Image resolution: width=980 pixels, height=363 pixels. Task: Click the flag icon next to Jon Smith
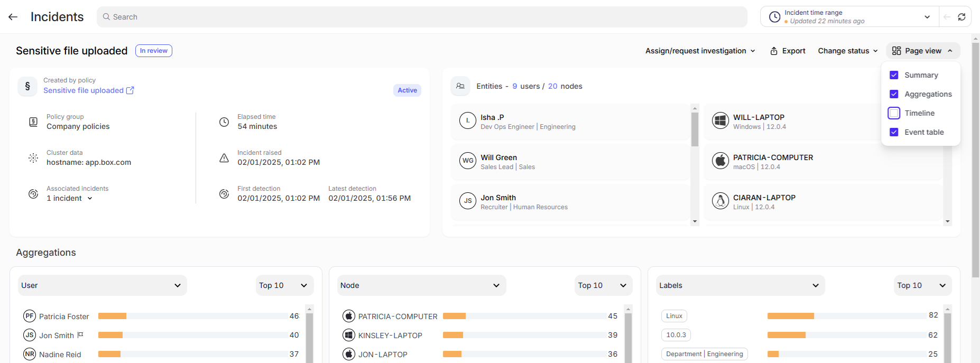tap(80, 335)
